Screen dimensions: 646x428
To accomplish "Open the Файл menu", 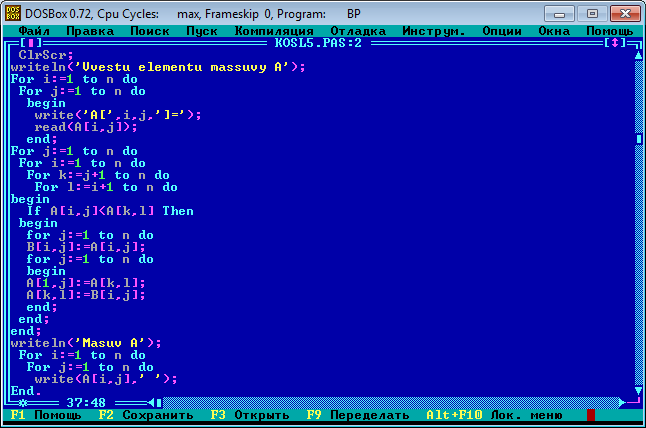I will coord(34,31).
